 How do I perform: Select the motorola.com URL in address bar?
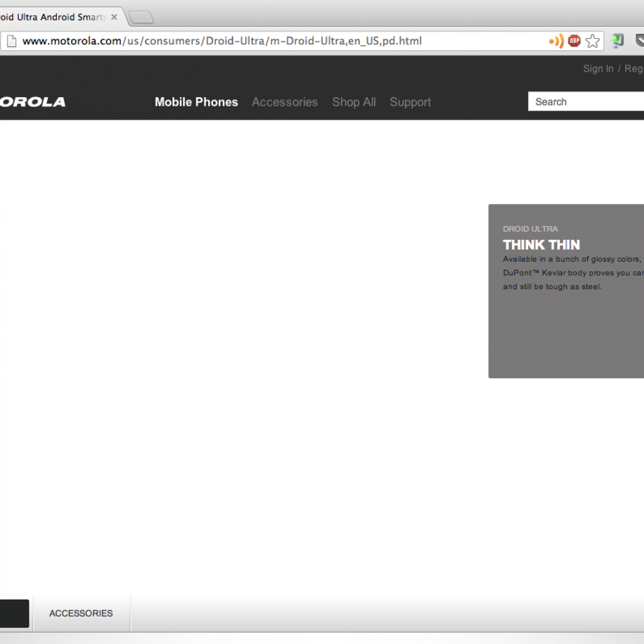tap(222, 41)
